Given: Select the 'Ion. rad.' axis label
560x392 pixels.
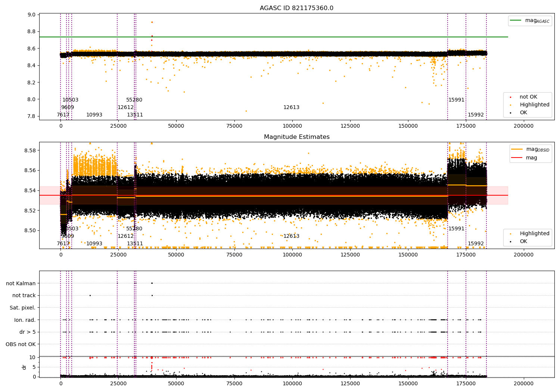Looking at the screenshot, I should tap(25, 320).
